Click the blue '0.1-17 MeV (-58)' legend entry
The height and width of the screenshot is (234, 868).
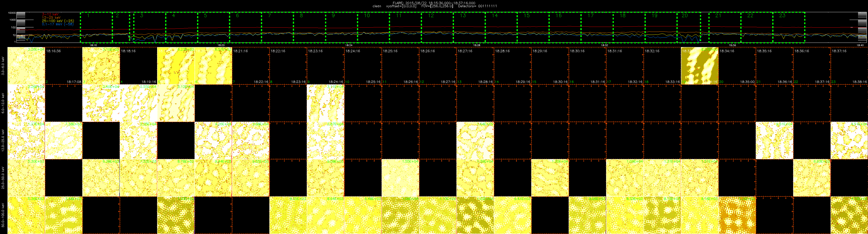coord(58,24)
